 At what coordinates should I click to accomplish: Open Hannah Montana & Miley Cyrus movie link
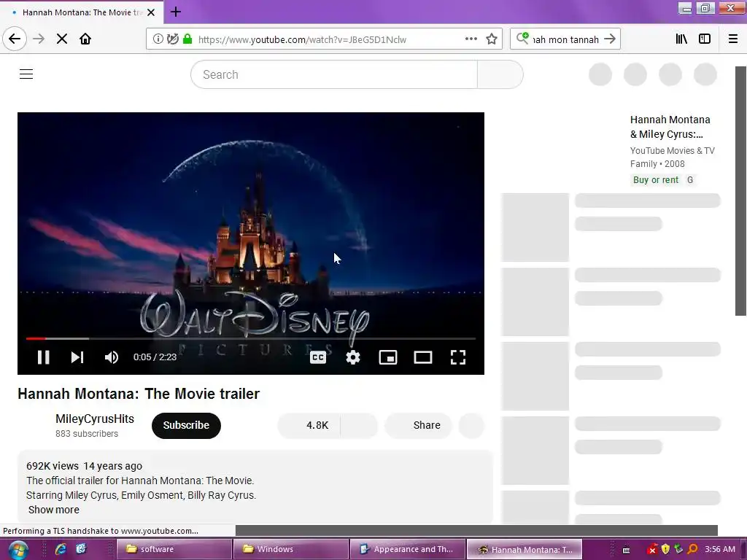pyautogui.click(x=670, y=127)
